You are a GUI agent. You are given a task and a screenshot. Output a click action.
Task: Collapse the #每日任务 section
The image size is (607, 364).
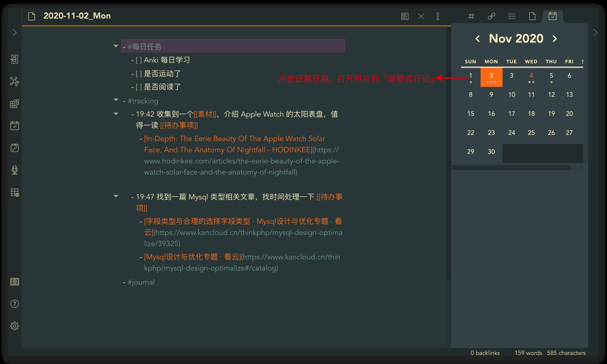coord(116,46)
